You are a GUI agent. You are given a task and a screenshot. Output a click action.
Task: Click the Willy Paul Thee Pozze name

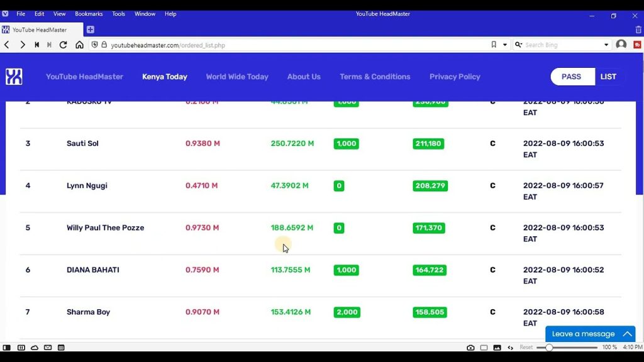106,228
